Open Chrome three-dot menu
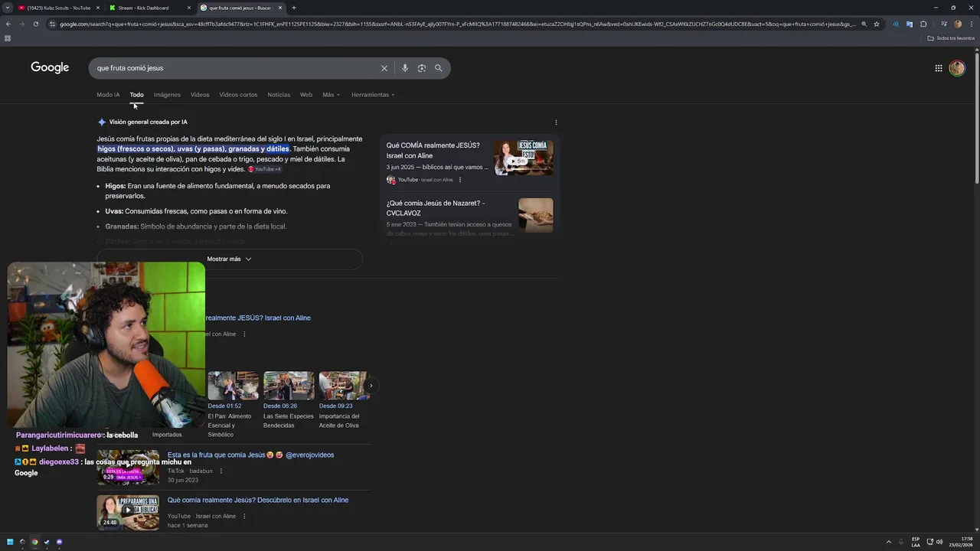980x551 pixels. (972, 24)
